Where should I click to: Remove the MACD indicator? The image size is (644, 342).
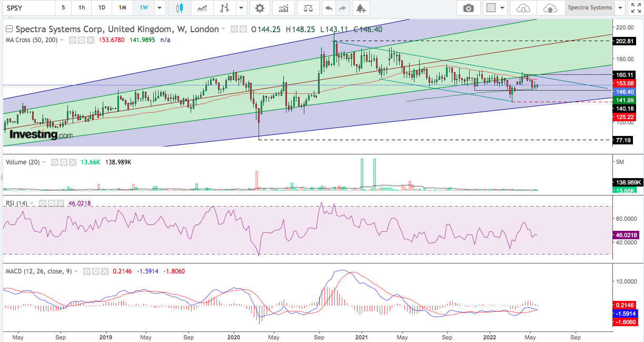[105, 271]
